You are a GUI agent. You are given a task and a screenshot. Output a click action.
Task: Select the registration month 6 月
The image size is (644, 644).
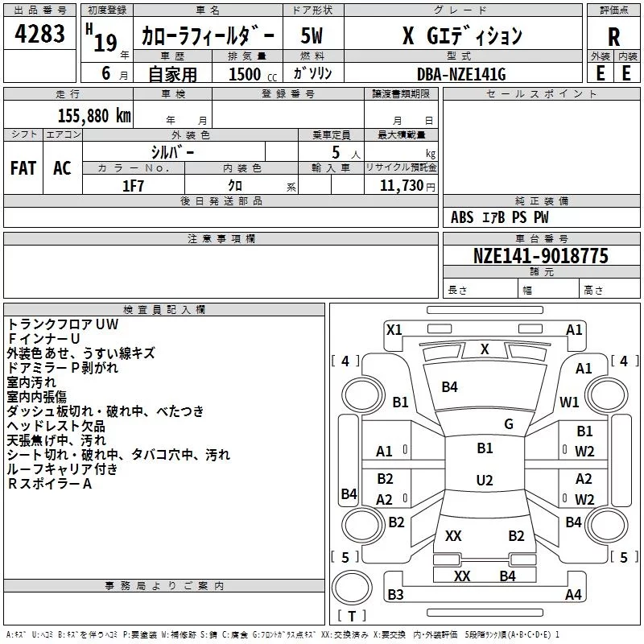pyautogui.click(x=114, y=74)
